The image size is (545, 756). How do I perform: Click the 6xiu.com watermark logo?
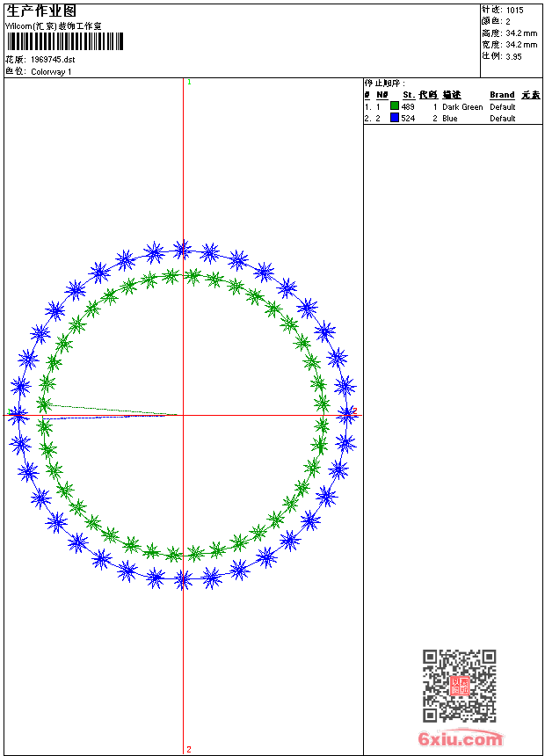pyautogui.click(x=460, y=739)
